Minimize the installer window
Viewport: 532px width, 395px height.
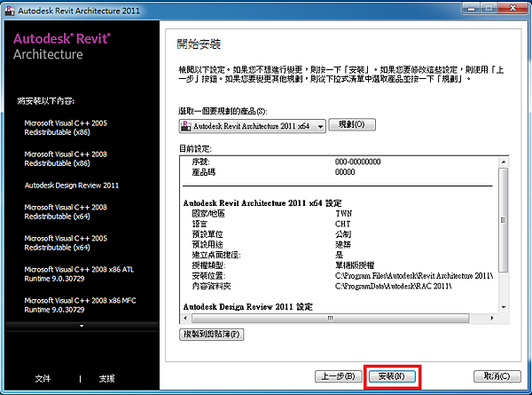(472, 8)
